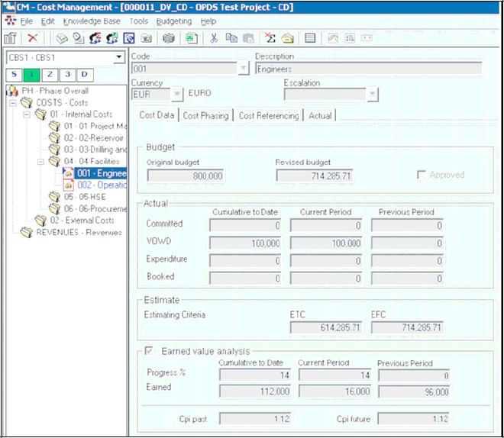Click the red X delete icon
This screenshot has height=438, width=504.
coord(33,38)
